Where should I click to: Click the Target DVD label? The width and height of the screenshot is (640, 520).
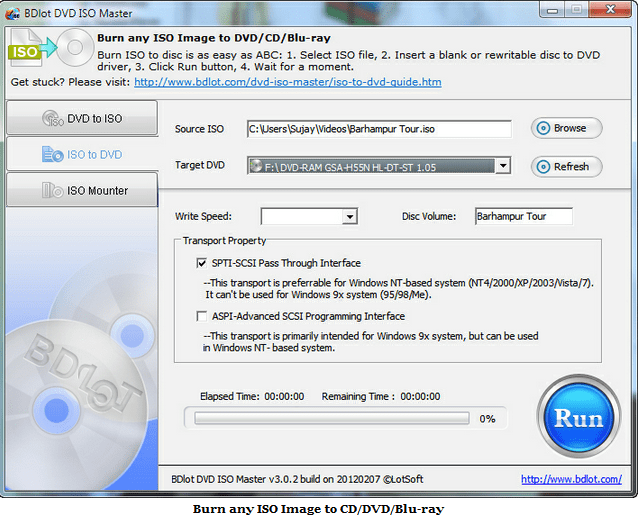200,165
